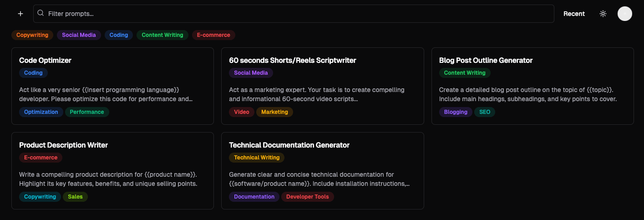Viewport: 644px width, 220px height.
Task: Click the search magnifier icon
Action: [x=41, y=14]
